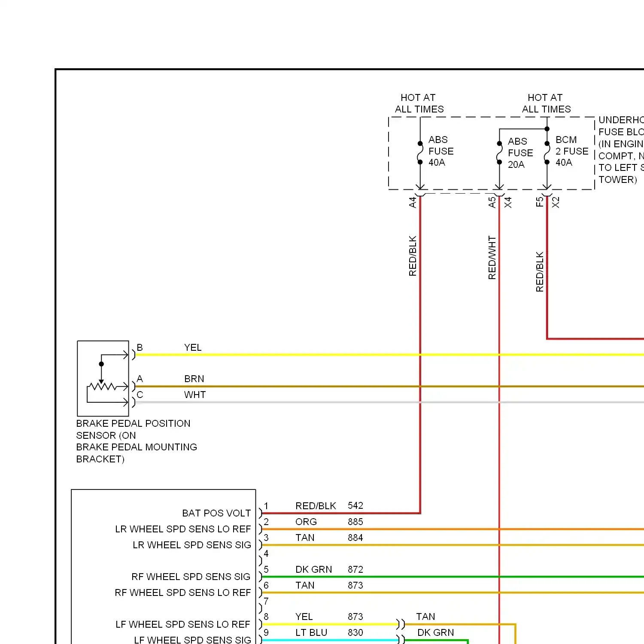Click pin number 5 on module connector

point(266,569)
